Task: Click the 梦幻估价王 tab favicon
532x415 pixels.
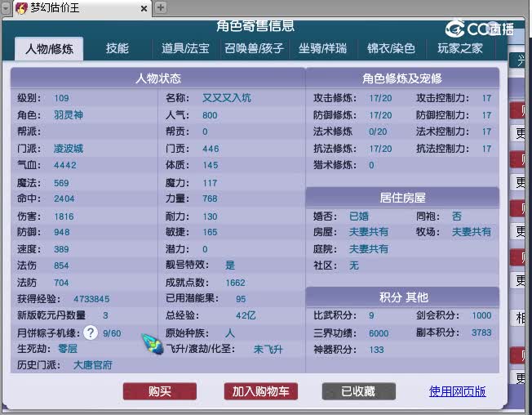Action: pyautogui.click(x=21, y=8)
